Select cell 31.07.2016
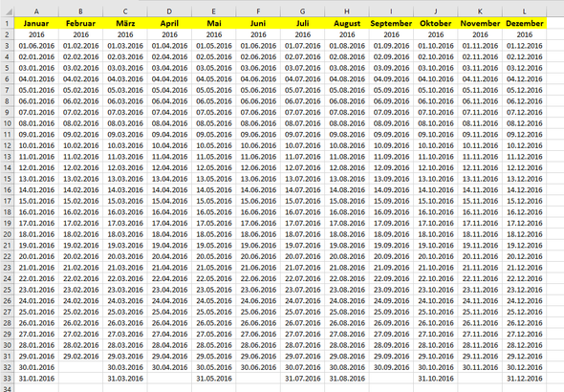 click(302, 379)
